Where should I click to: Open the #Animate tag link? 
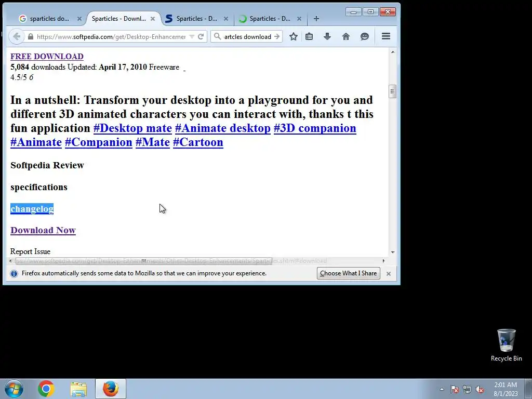tap(36, 142)
